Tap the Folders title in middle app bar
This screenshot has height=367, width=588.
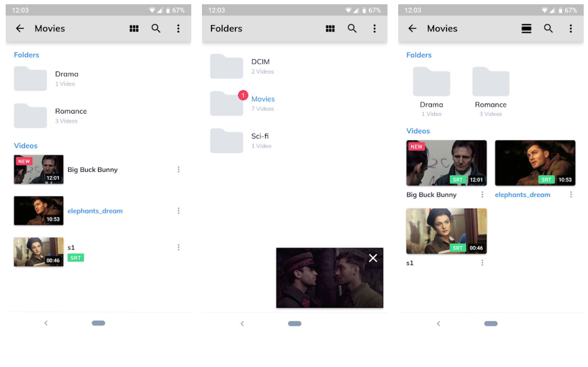tap(226, 28)
